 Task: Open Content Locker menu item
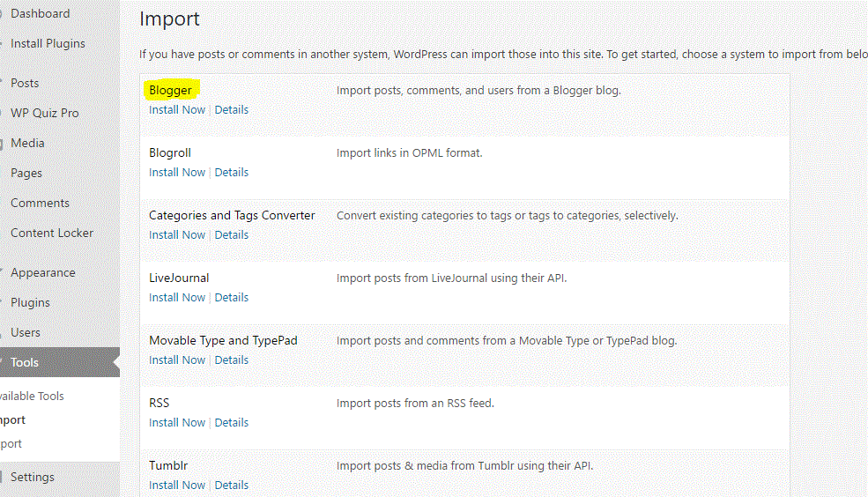click(x=51, y=233)
